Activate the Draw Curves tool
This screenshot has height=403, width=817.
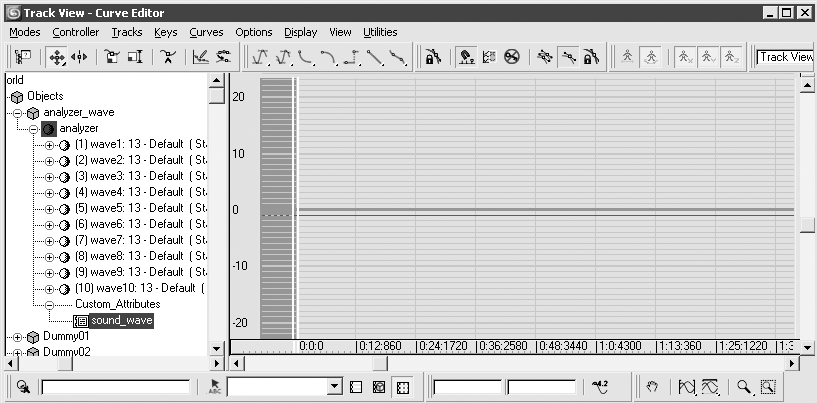pos(201,57)
